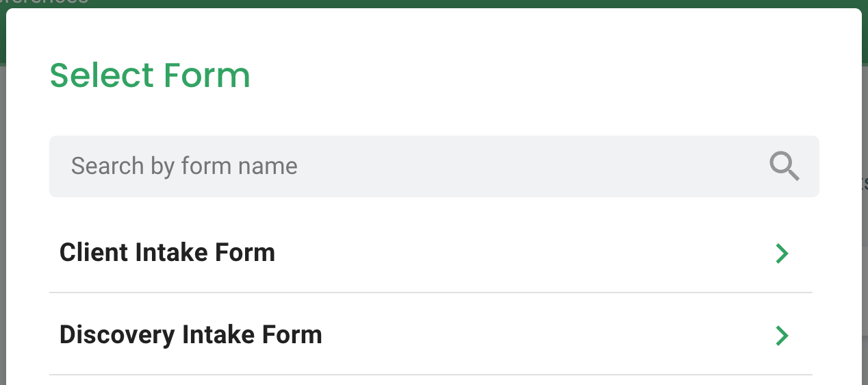Screen dimensions: 868x385
Task: Open the Discovery Intake Form
Action: pyautogui.click(x=431, y=334)
